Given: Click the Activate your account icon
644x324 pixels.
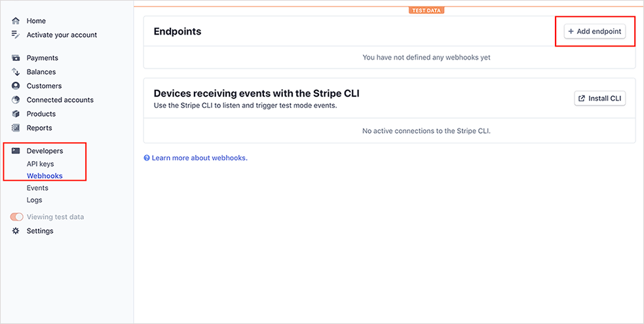Looking at the screenshot, I should (x=16, y=35).
